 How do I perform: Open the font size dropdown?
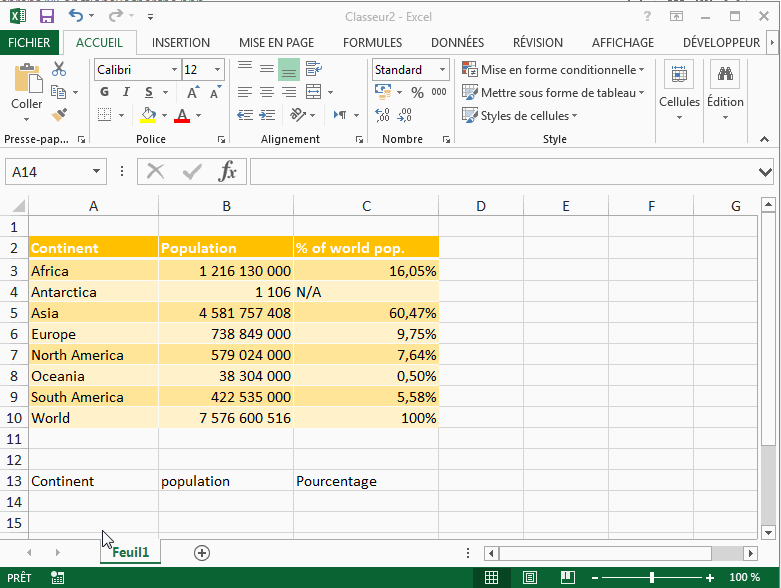click(x=218, y=70)
